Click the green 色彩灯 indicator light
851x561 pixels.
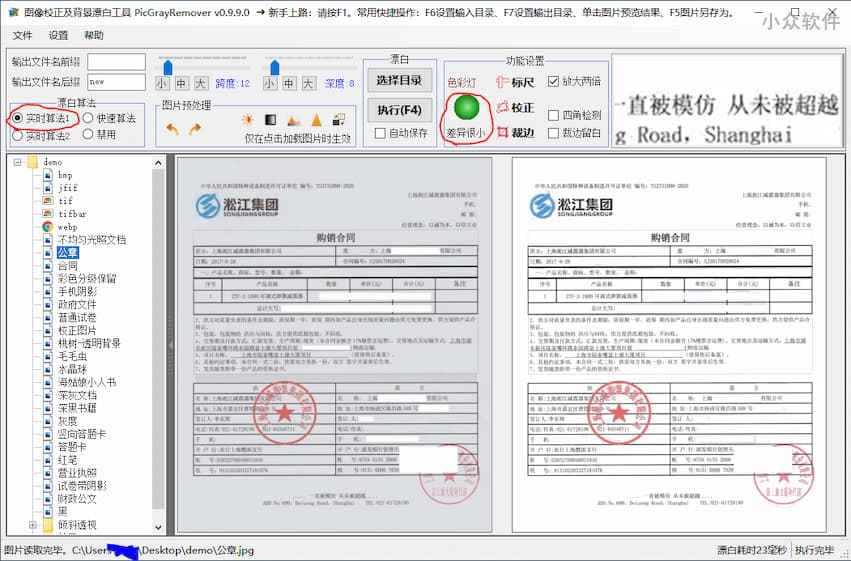(x=466, y=106)
